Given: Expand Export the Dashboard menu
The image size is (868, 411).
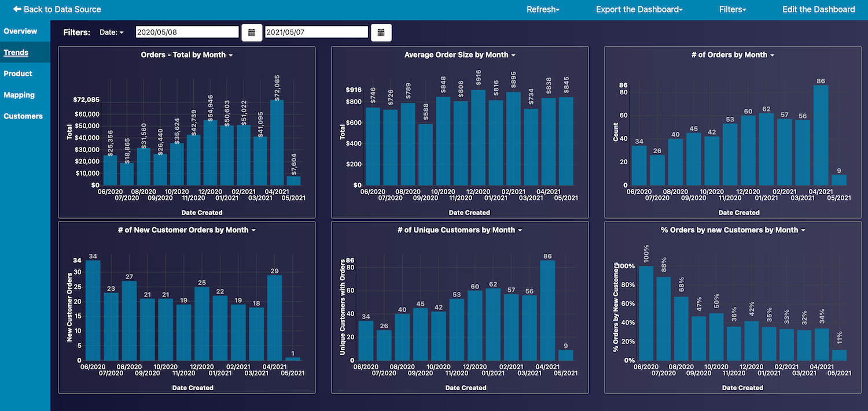Looking at the screenshot, I should [x=639, y=9].
